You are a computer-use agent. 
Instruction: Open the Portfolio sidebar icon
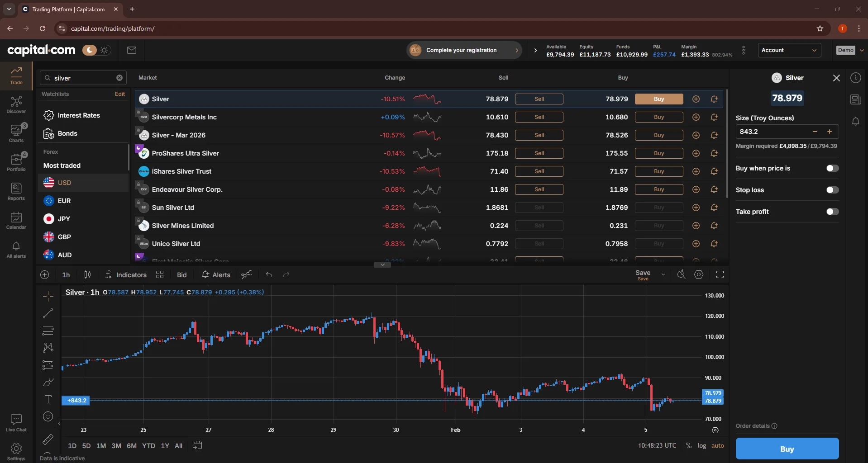(x=16, y=162)
